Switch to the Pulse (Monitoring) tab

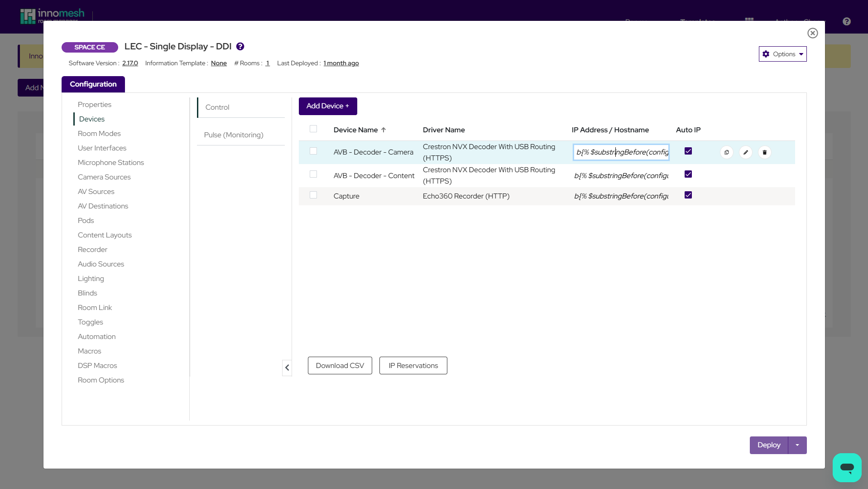click(x=234, y=135)
